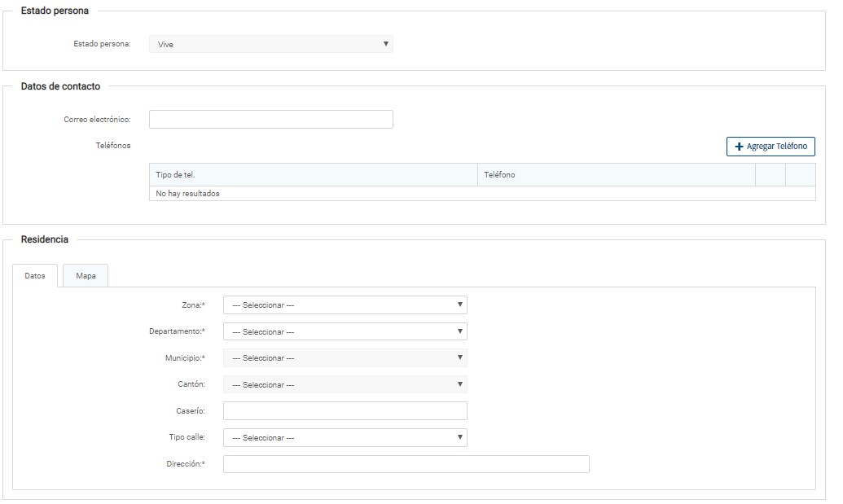
Task: Open the Tipo calle dropdown
Action: point(345,437)
